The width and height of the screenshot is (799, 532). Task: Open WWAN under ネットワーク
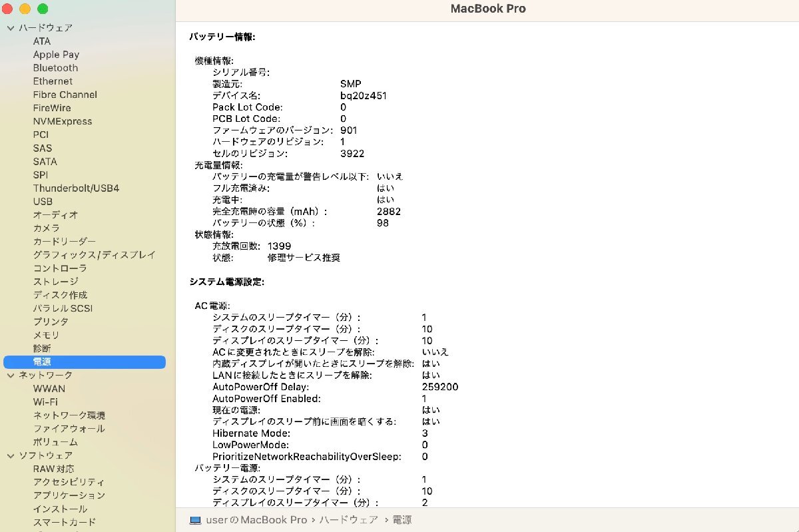pos(49,389)
